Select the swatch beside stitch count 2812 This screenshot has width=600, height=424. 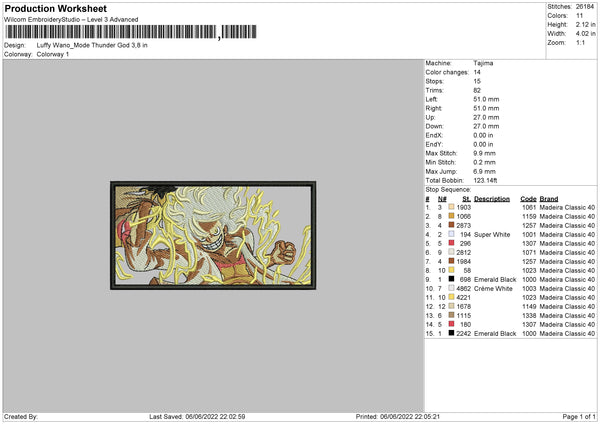pyautogui.click(x=451, y=252)
